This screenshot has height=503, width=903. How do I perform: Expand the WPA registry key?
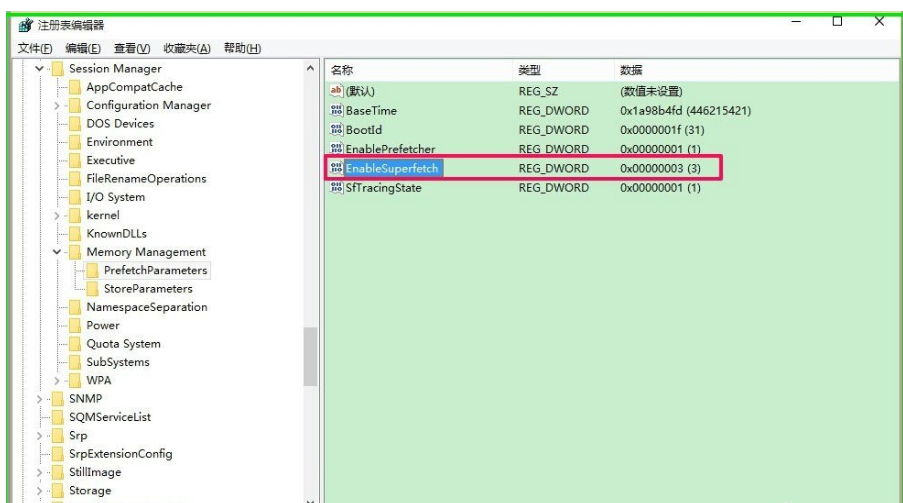click(x=57, y=381)
